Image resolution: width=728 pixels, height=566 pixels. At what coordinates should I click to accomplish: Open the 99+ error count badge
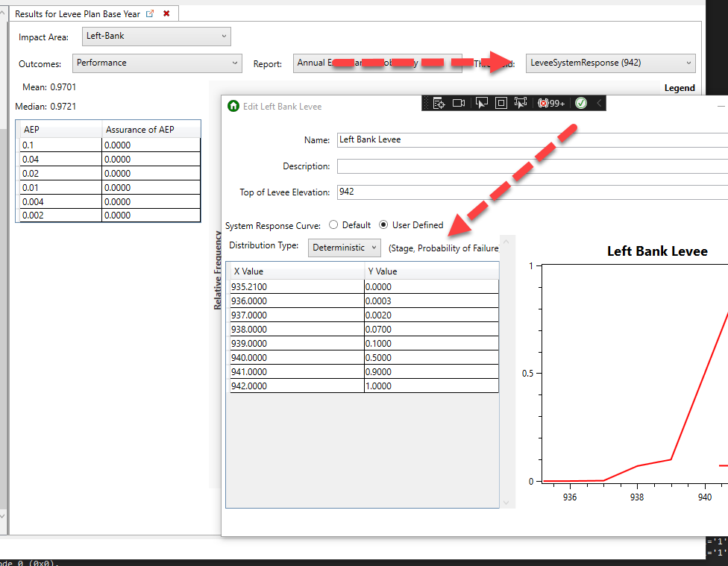coord(550,103)
